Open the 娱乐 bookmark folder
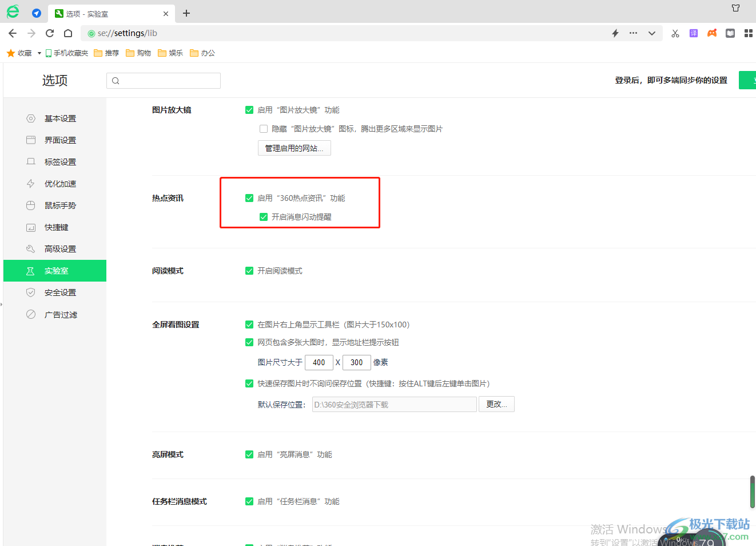Viewport: 756px width, 546px height. tap(170, 53)
